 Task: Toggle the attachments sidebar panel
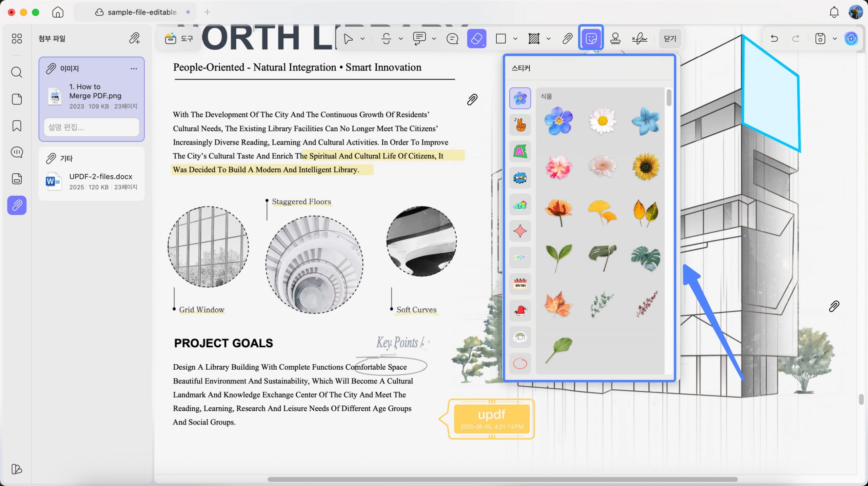pyautogui.click(x=17, y=205)
